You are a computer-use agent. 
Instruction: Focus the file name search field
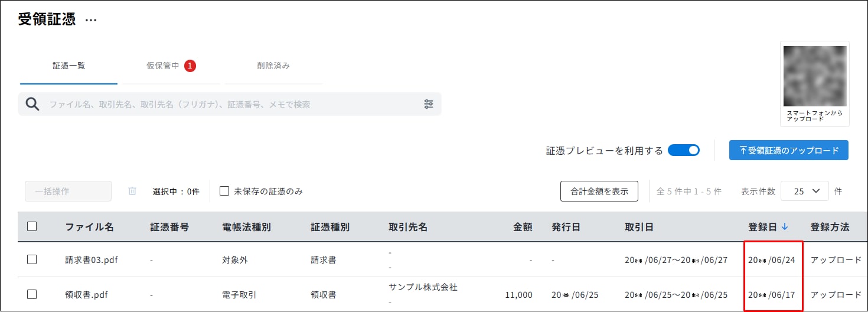coord(230,104)
